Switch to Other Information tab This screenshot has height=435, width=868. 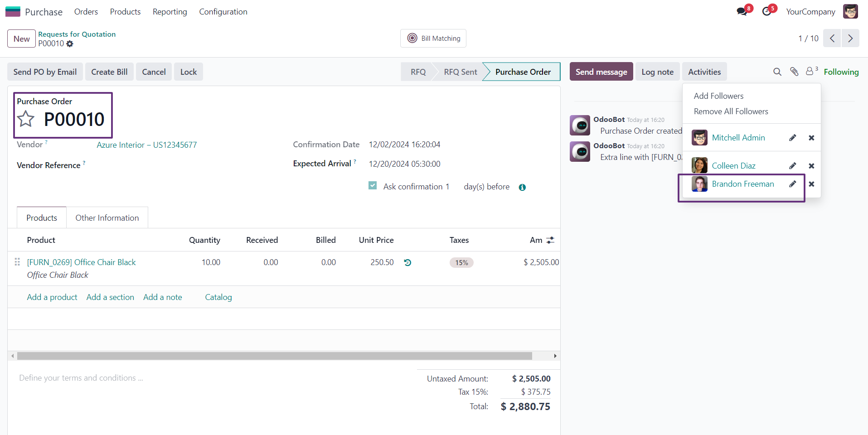pos(107,218)
